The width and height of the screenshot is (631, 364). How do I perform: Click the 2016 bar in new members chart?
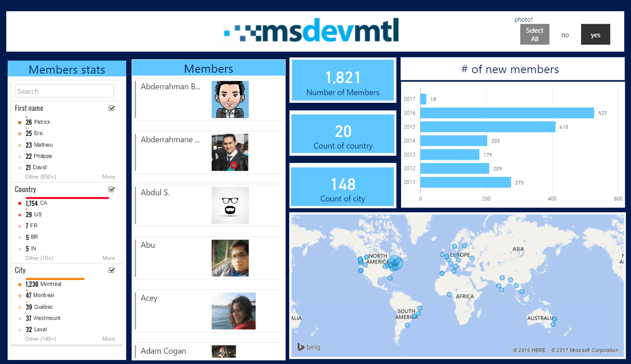507,113
